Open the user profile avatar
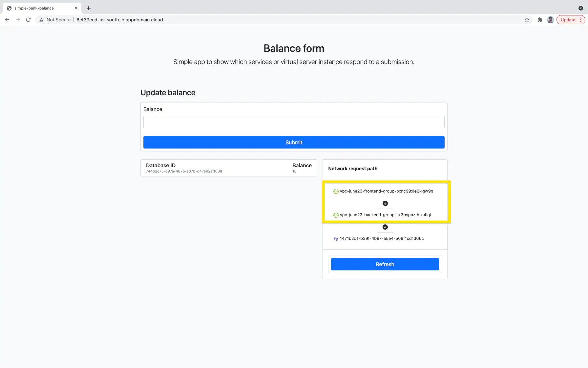 click(x=551, y=20)
